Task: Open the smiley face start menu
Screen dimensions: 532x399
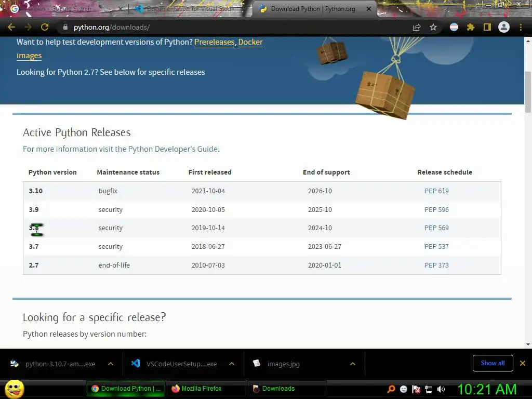Action: pos(14,389)
